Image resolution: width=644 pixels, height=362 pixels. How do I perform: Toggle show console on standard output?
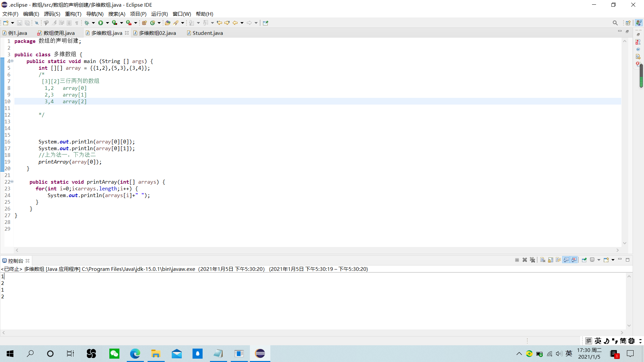(566, 260)
